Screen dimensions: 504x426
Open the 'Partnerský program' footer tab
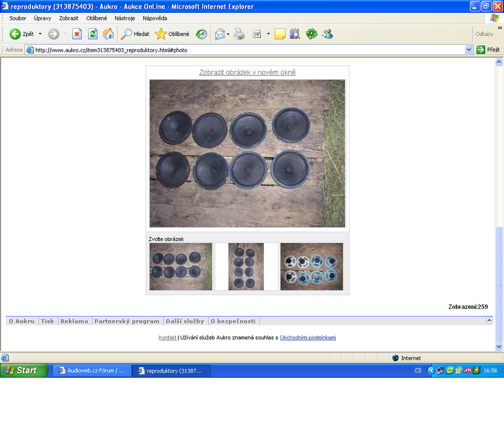click(127, 321)
